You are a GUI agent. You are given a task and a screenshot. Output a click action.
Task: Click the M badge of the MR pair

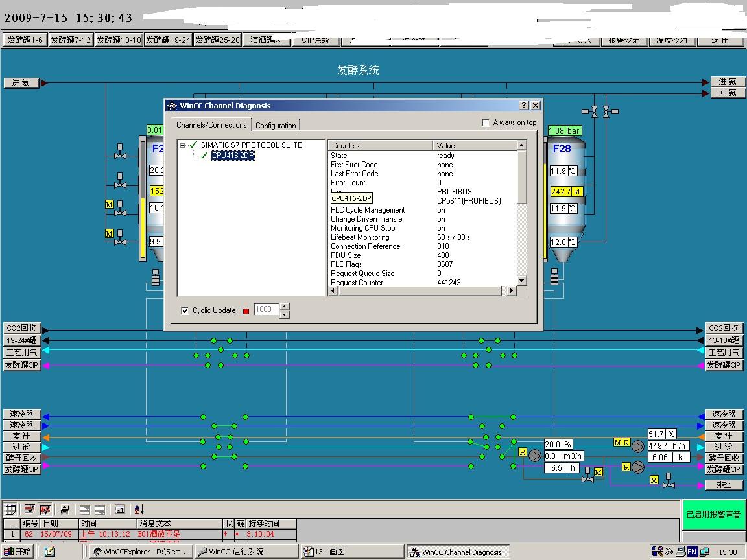coord(618,443)
